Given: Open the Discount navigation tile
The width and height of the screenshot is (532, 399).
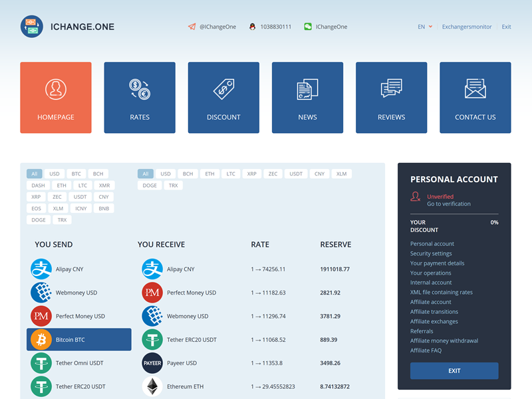Looking at the screenshot, I should pyautogui.click(x=223, y=97).
